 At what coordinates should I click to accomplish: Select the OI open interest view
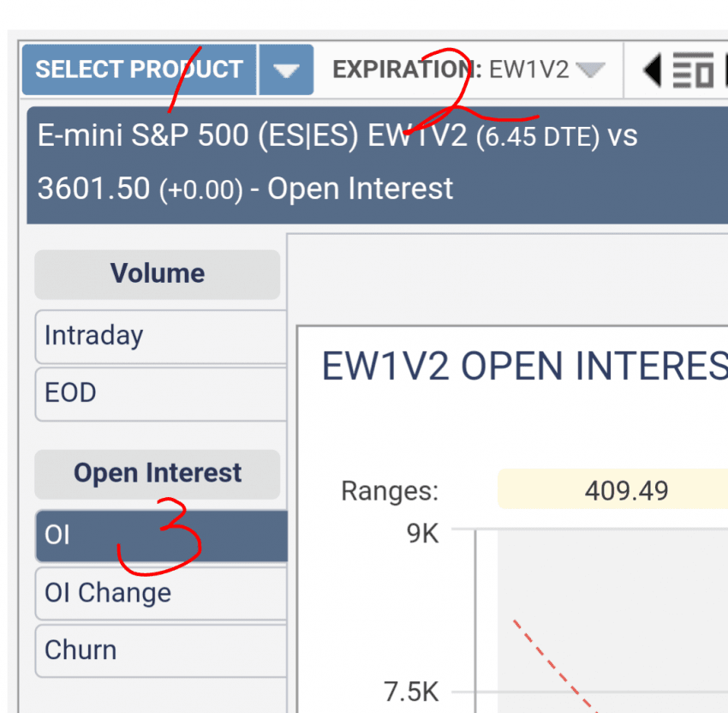click(x=159, y=536)
